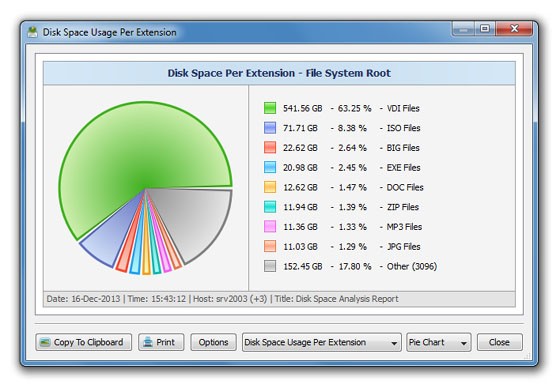The width and height of the screenshot is (560, 388).
Task: Click the orange JPG Files swatch
Action: [270, 247]
